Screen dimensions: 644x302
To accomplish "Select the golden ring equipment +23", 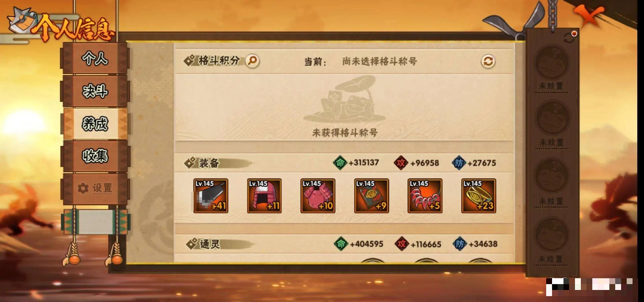I will [479, 196].
